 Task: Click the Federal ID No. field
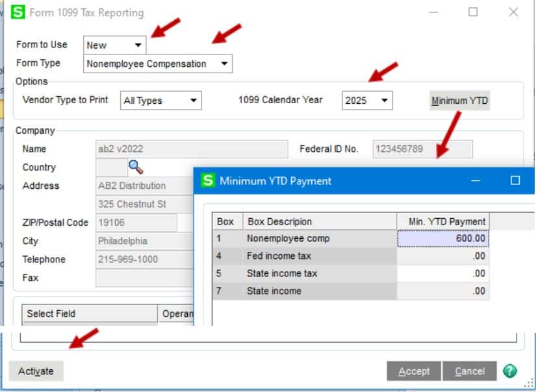click(422, 149)
